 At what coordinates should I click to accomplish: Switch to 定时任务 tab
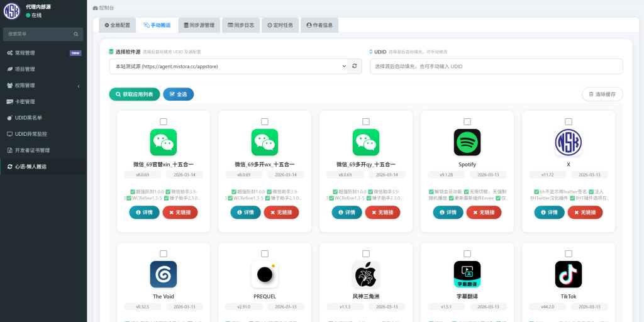280,25
